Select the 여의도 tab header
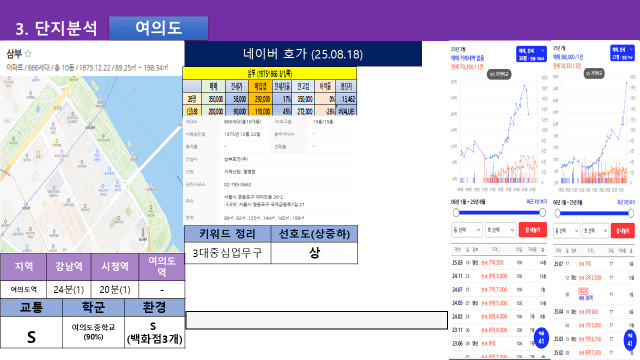The width and height of the screenshot is (640, 360). (158, 28)
